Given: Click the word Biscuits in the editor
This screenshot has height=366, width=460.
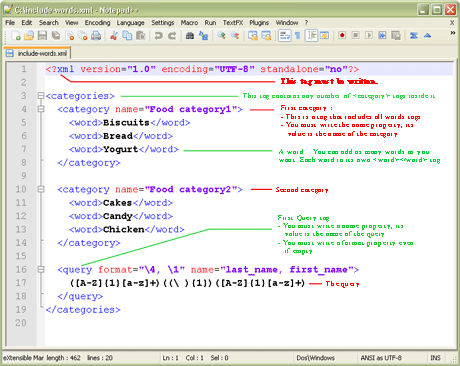Looking at the screenshot, I should (x=126, y=123).
